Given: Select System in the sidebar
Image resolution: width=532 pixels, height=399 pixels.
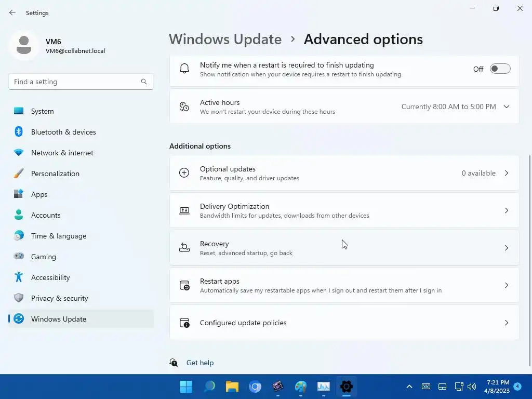Looking at the screenshot, I should (81, 111).
